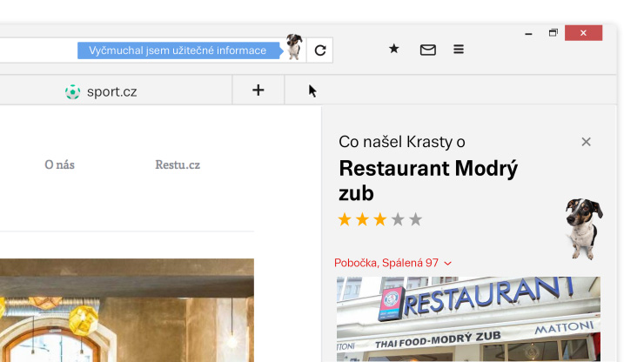
Task: Open a new tab with the plus button
Action: [258, 90]
